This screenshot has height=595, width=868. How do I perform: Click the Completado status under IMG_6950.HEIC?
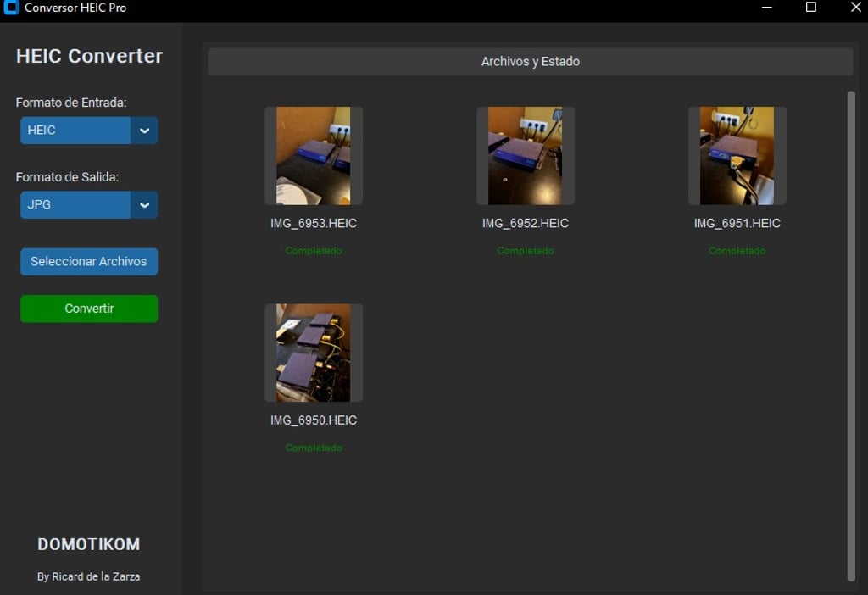[x=314, y=448]
